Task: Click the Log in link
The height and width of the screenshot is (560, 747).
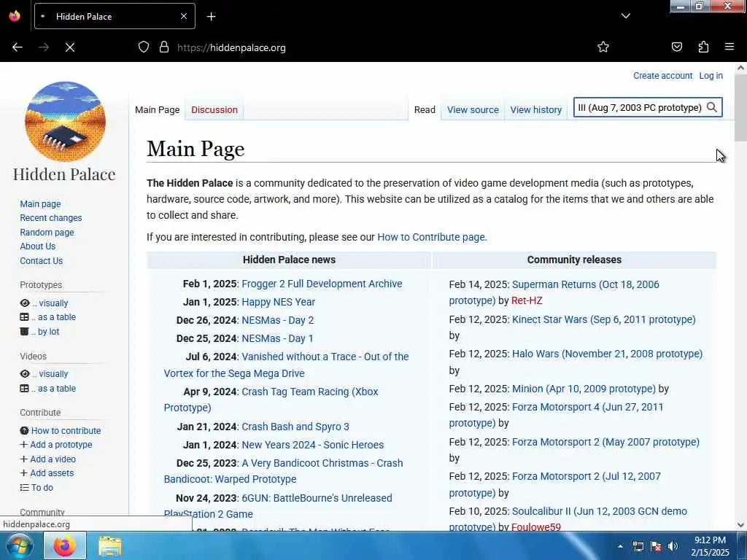Action: point(711,76)
